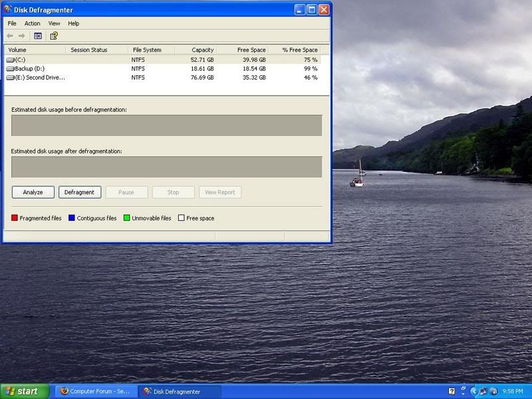Click the green Unmovable files legend swatch
The image size is (532, 399).
click(x=126, y=218)
